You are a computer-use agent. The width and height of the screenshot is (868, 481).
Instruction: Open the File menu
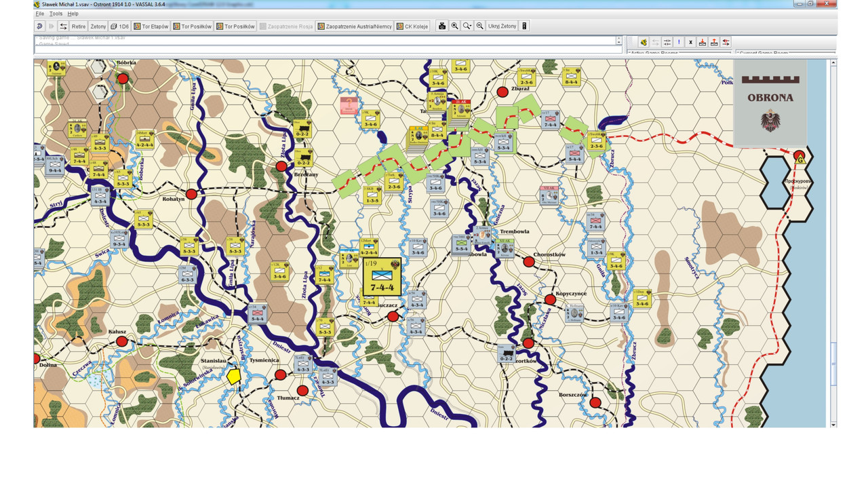(40, 14)
